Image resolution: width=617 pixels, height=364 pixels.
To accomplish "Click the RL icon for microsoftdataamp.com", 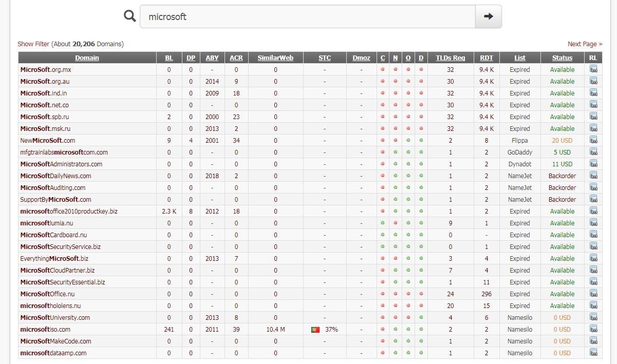I will [593, 353].
